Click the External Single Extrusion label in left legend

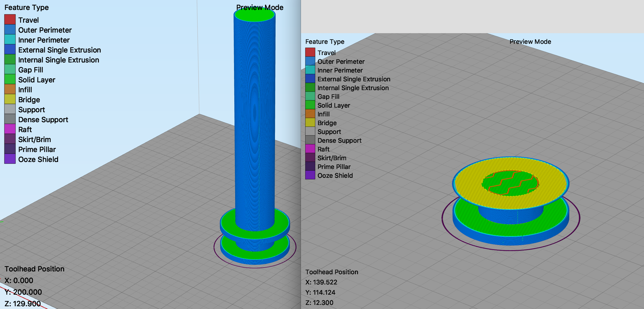59,50
